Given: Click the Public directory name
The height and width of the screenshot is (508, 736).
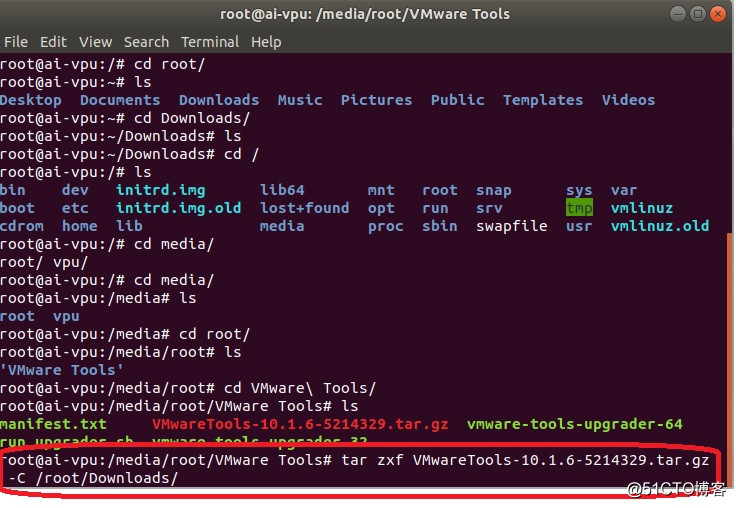Looking at the screenshot, I should click(458, 100).
